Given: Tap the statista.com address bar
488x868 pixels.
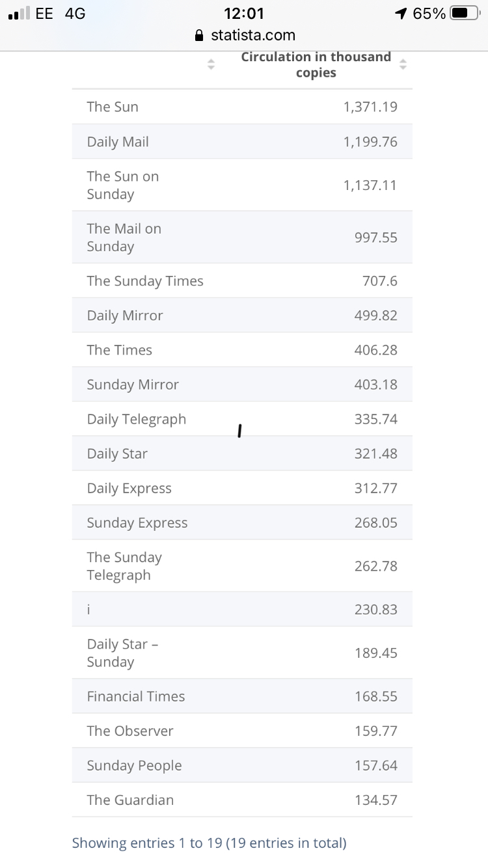Looking at the screenshot, I should [x=252, y=36].
